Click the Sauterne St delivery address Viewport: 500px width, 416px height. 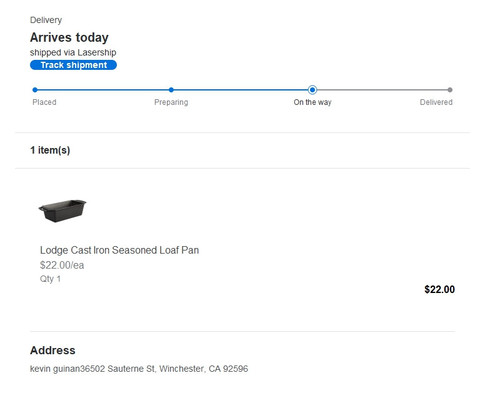(x=139, y=369)
